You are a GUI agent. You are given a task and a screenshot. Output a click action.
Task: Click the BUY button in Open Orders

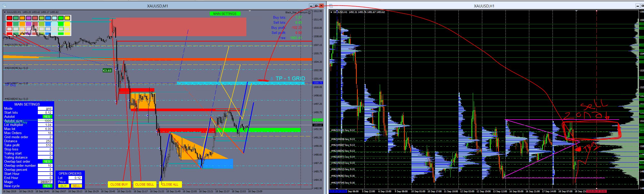(x=63, y=186)
